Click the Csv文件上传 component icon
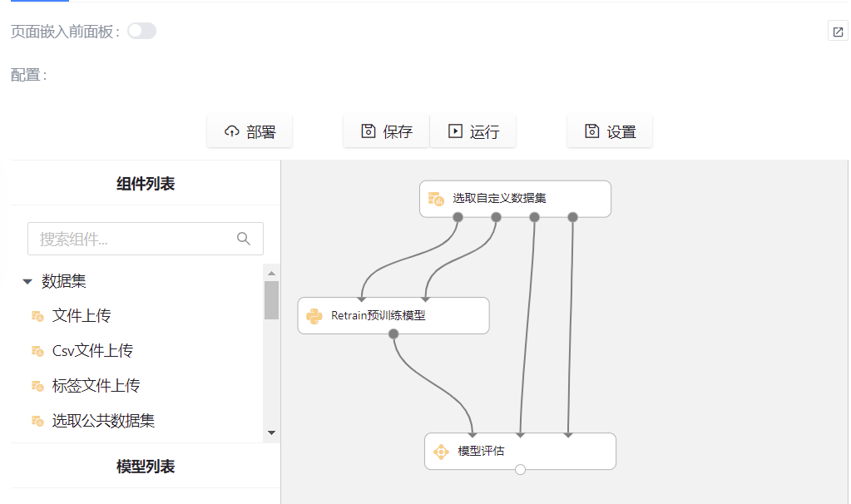Image resolution: width=851 pixels, height=504 pixels. click(37, 351)
